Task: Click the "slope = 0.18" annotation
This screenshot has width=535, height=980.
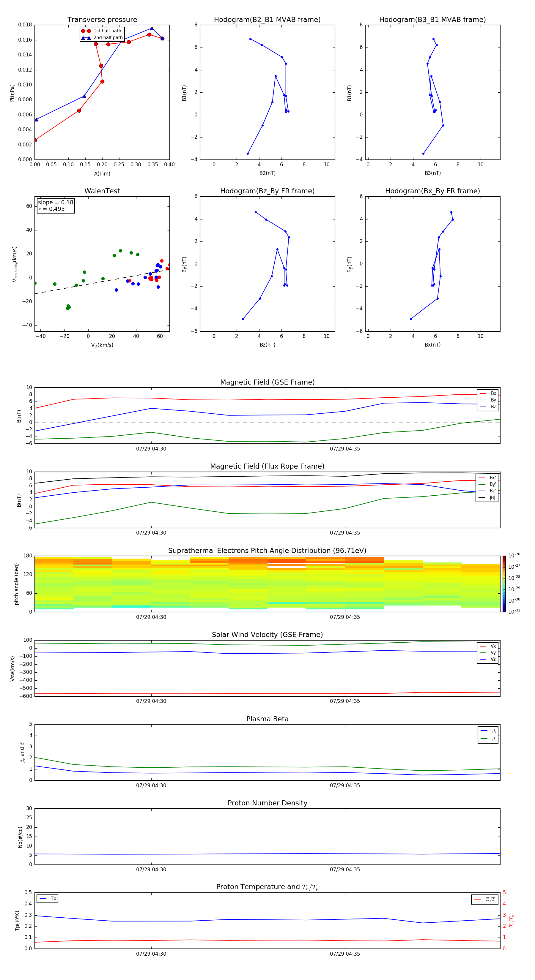Action: point(56,203)
